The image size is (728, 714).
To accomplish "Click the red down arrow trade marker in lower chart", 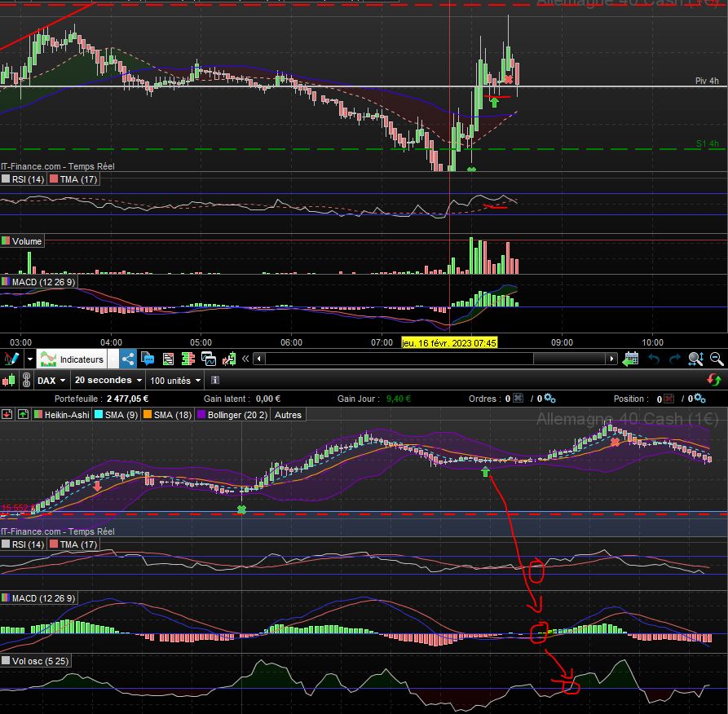I will point(98,486).
